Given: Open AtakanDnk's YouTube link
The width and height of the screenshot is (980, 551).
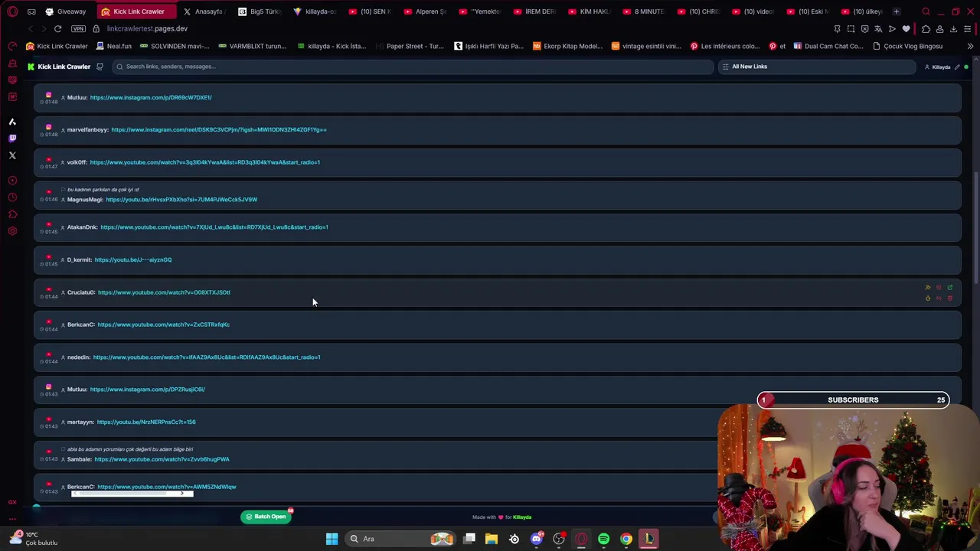Looking at the screenshot, I should [x=214, y=227].
